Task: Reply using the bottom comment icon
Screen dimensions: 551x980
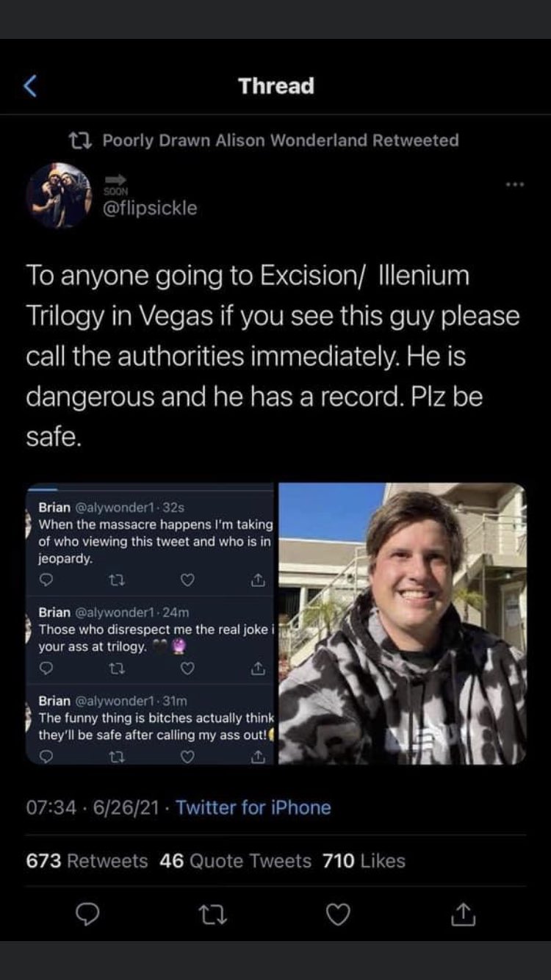Action: 88,915
